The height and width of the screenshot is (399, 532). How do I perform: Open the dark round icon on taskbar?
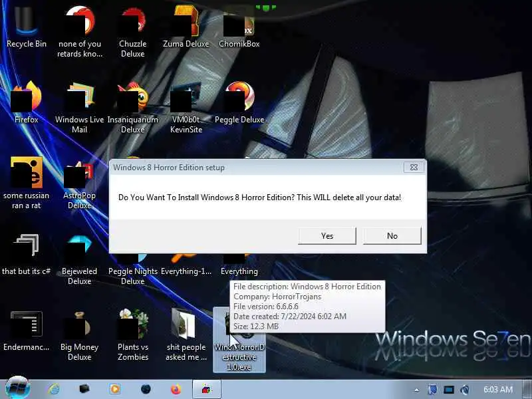click(x=146, y=389)
